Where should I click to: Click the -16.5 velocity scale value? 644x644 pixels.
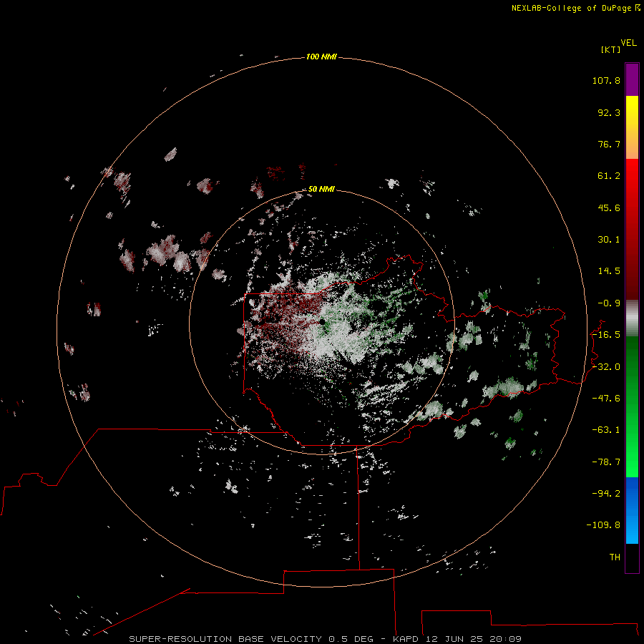tap(606, 335)
